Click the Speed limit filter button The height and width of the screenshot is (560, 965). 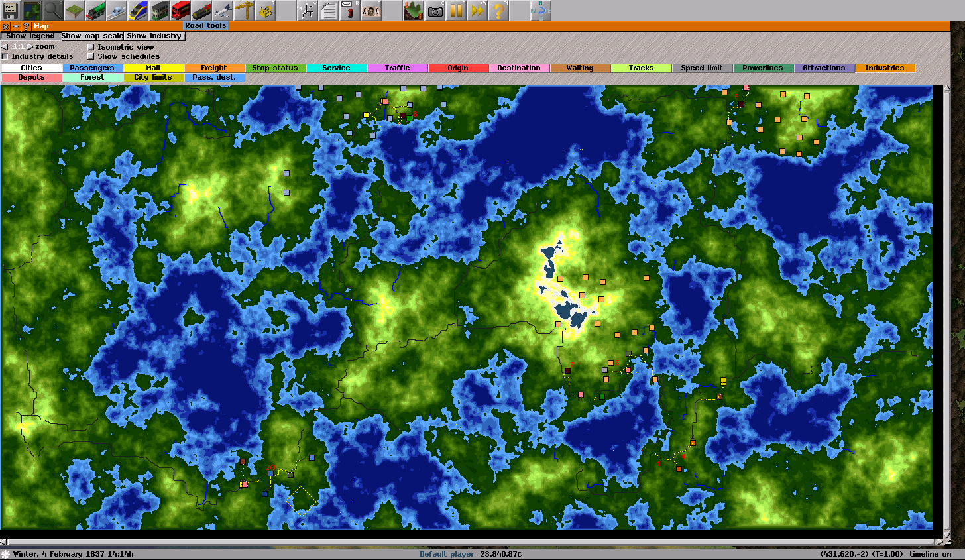click(702, 68)
